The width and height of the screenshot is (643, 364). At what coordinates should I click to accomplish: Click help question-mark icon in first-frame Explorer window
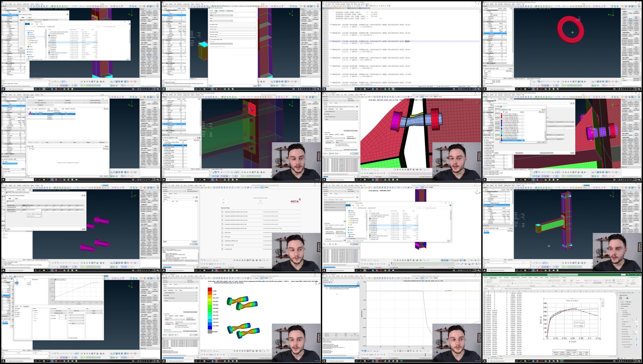pyautogui.click(x=130, y=24)
